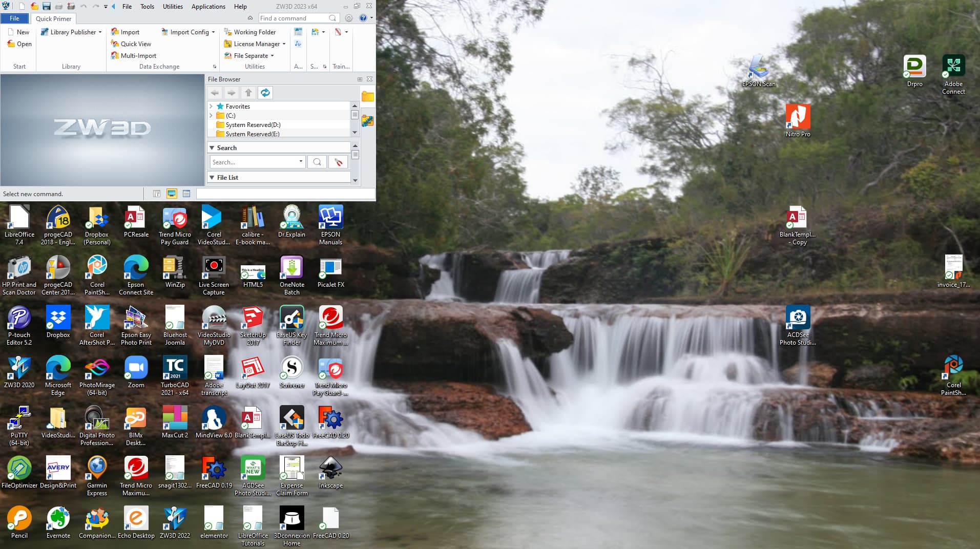980x549 pixels.
Task: Click the Save icon in quick access toolbar
Action: pyautogui.click(x=47, y=6)
